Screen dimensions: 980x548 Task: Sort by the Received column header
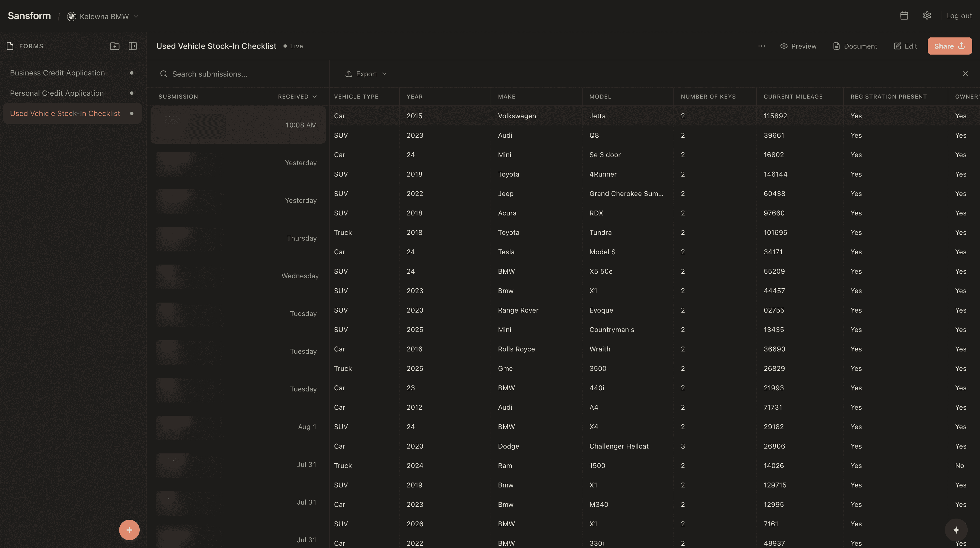pyautogui.click(x=297, y=97)
